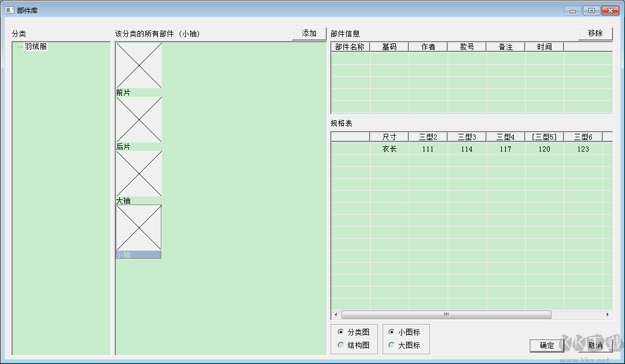The height and width of the screenshot is (364, 625).
Task: Click the right arrow of horizontal scrollbar
Action: point(608,314)
